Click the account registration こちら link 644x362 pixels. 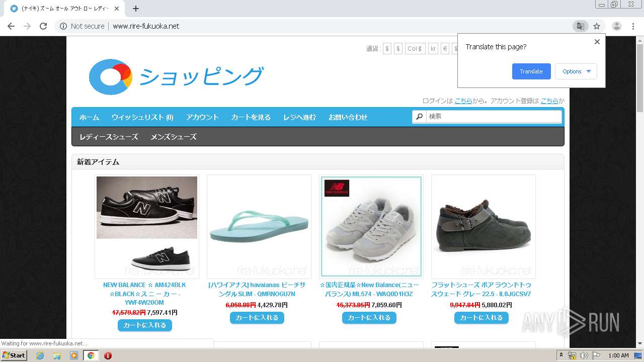[x=549, y=101]
